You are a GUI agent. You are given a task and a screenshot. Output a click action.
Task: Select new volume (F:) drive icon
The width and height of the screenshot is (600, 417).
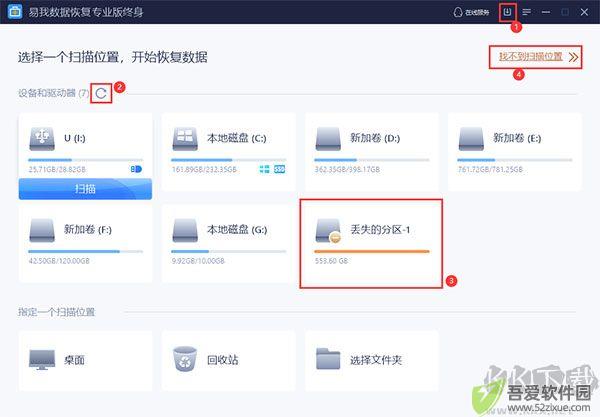pyautogui.click(x=42, y=230)
